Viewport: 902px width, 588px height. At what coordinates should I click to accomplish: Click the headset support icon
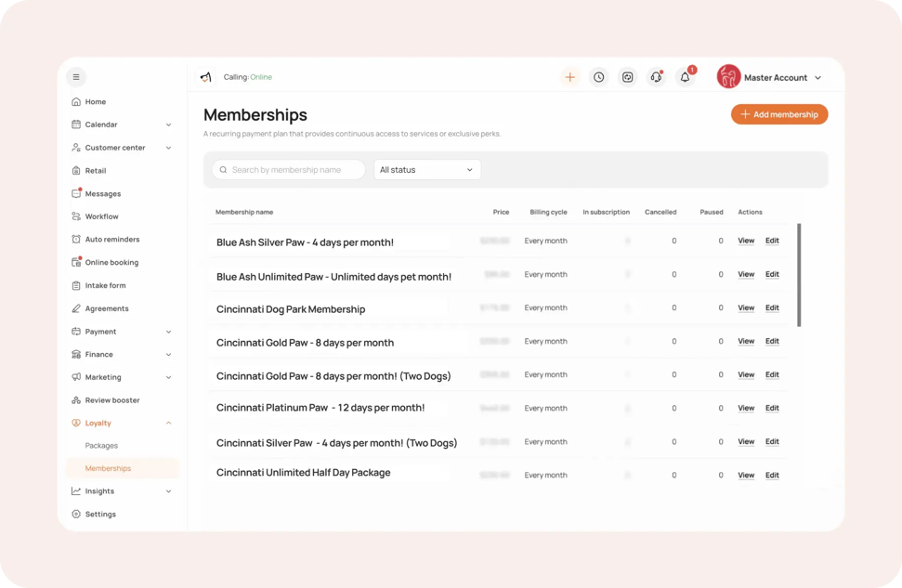pos(656,77)
